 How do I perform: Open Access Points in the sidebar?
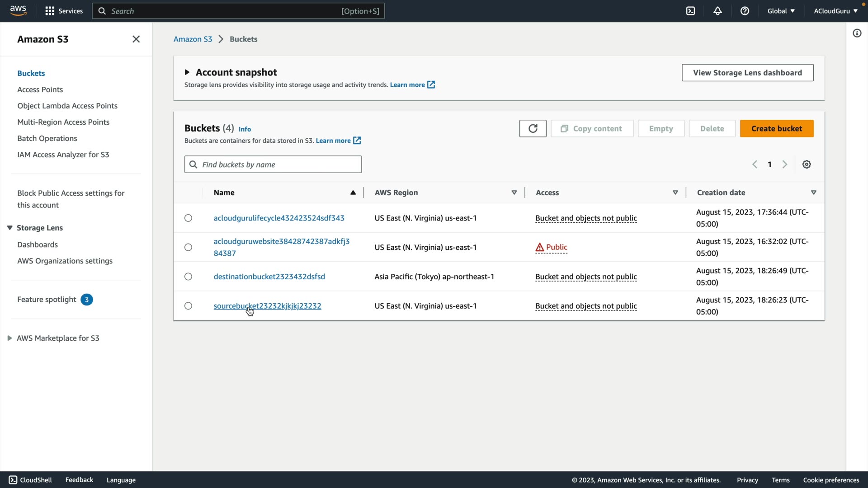pos(40,89)
